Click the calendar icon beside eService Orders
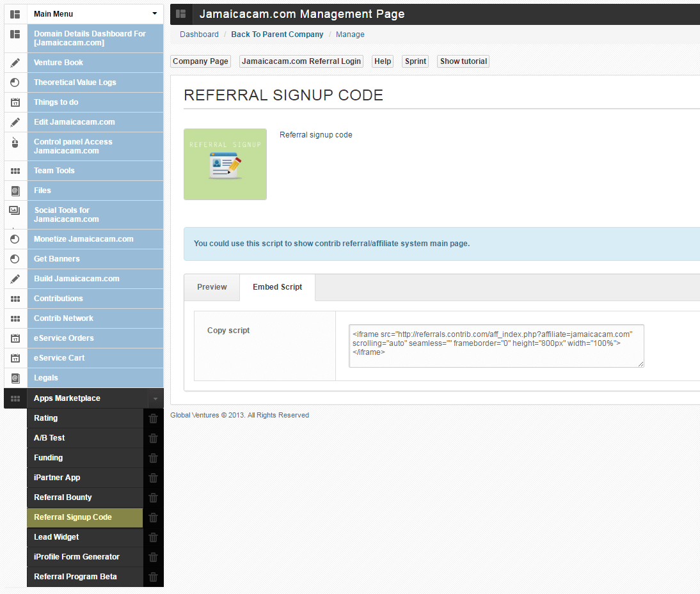700x594 pixels. point(15,338)
